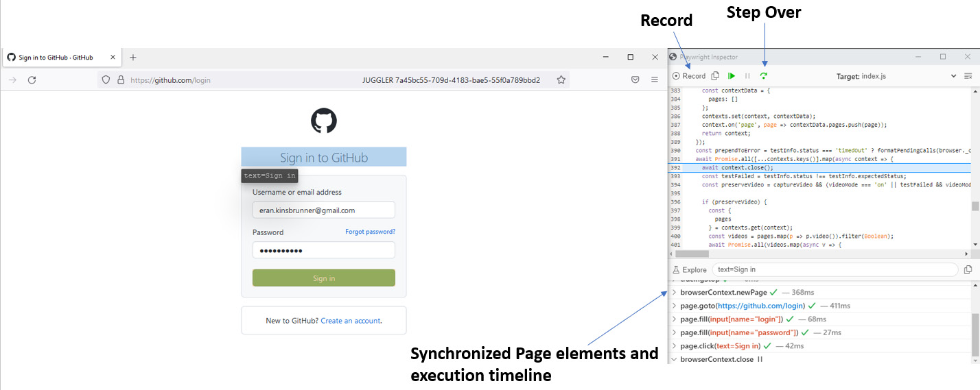
Task: Select code line 392 await context.close()
Action: pos(819,167)
